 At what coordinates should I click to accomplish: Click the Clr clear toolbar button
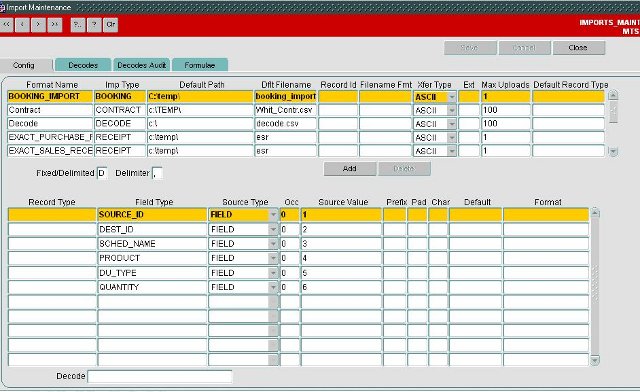click(111, 24)
